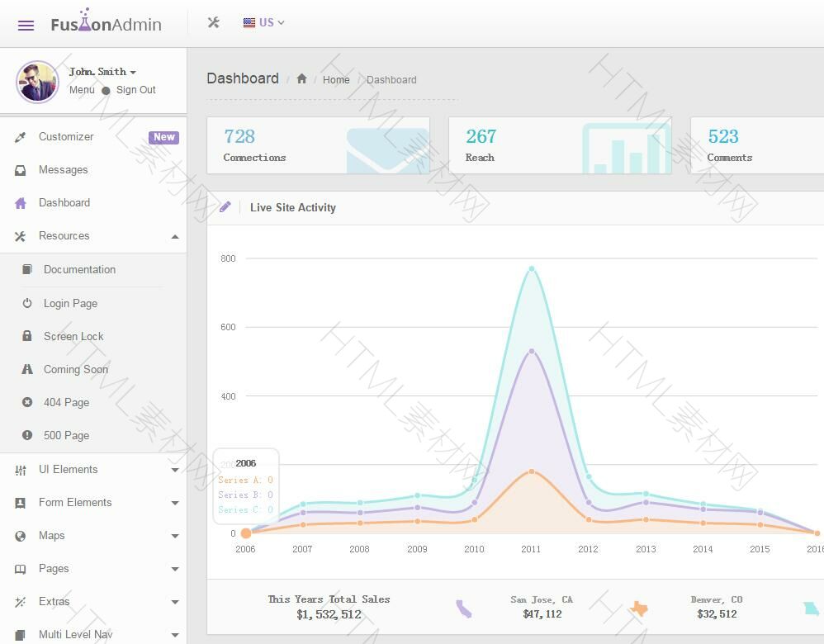Click the Sign Out link

pyautogui.click(x=135, y=90)
